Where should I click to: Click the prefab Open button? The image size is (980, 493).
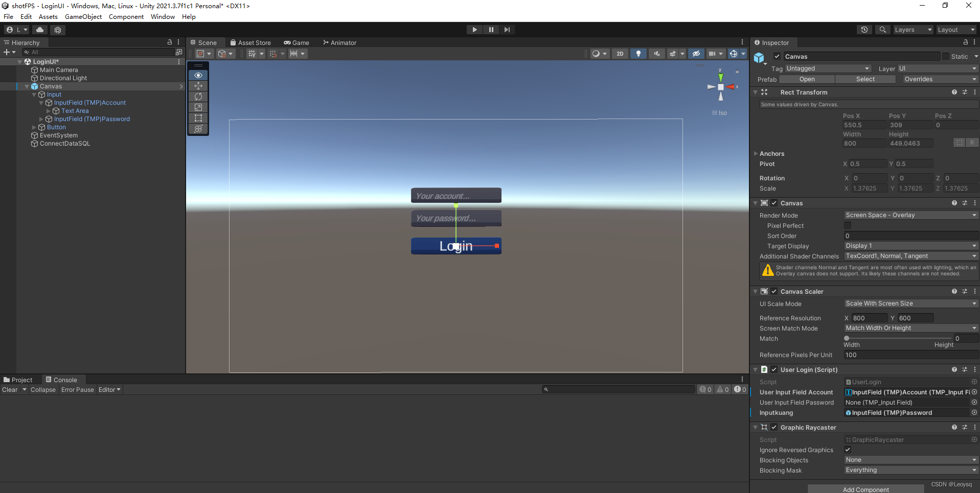[x=807, y=79]
